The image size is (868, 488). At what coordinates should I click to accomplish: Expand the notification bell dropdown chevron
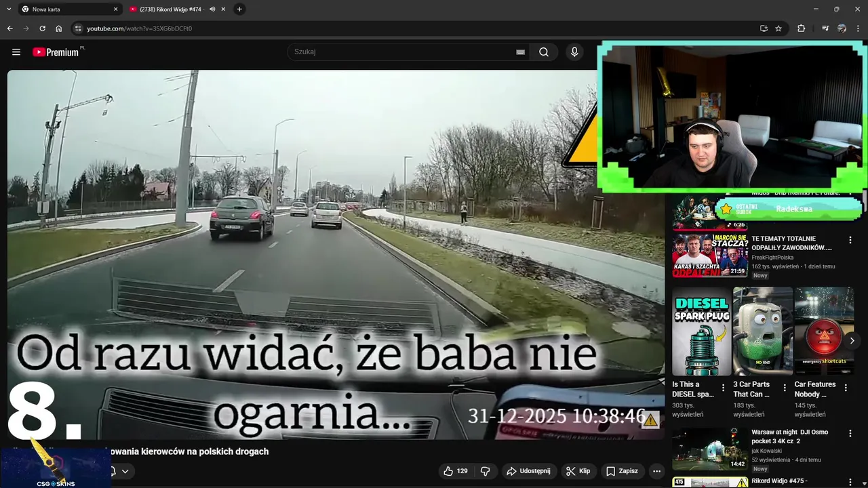pyautogui.click(x=125, y=471)
